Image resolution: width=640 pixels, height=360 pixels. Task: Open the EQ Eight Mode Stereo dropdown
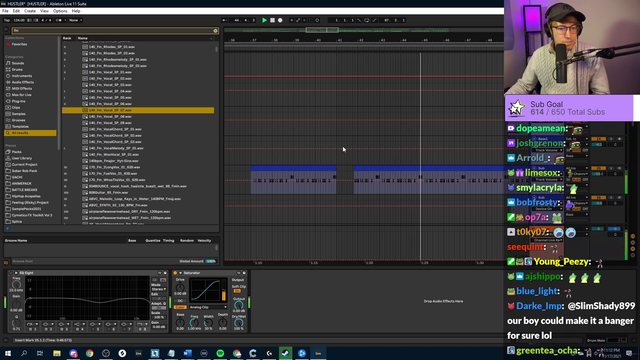coord(158,289)
